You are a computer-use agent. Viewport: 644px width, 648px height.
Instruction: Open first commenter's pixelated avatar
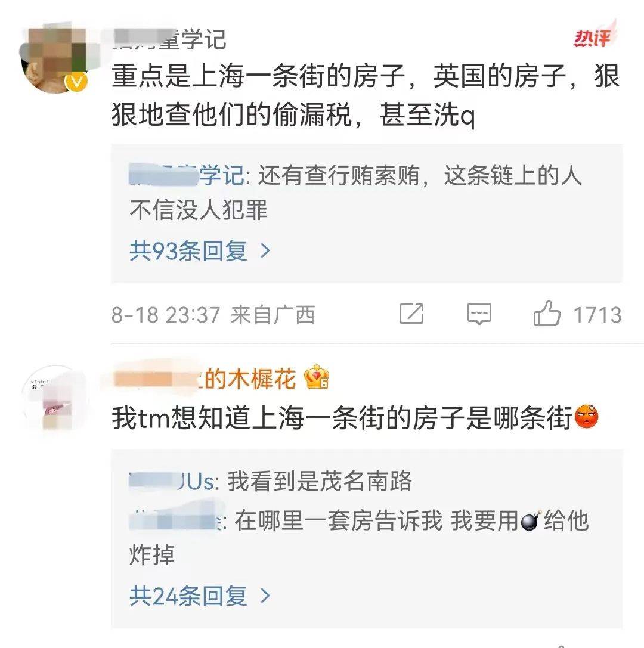(55, 59)
